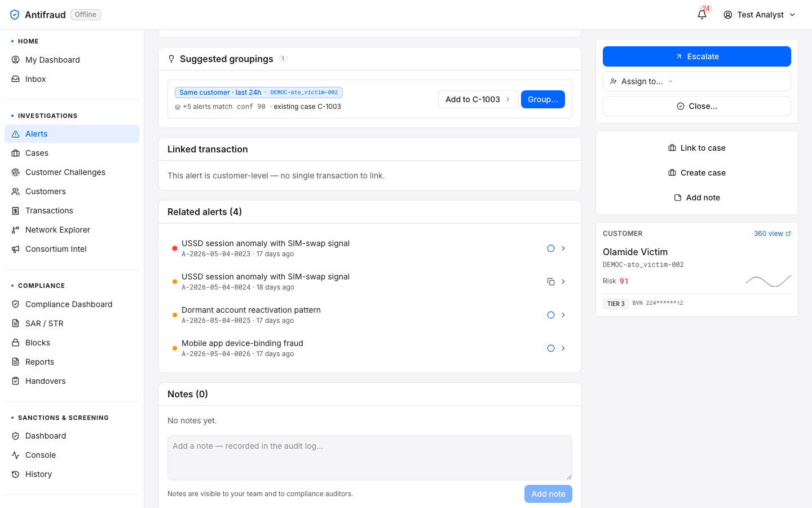Open Inbox in sidebar
The width and height of the screenshot is (812, 508).
pos(72,79)
